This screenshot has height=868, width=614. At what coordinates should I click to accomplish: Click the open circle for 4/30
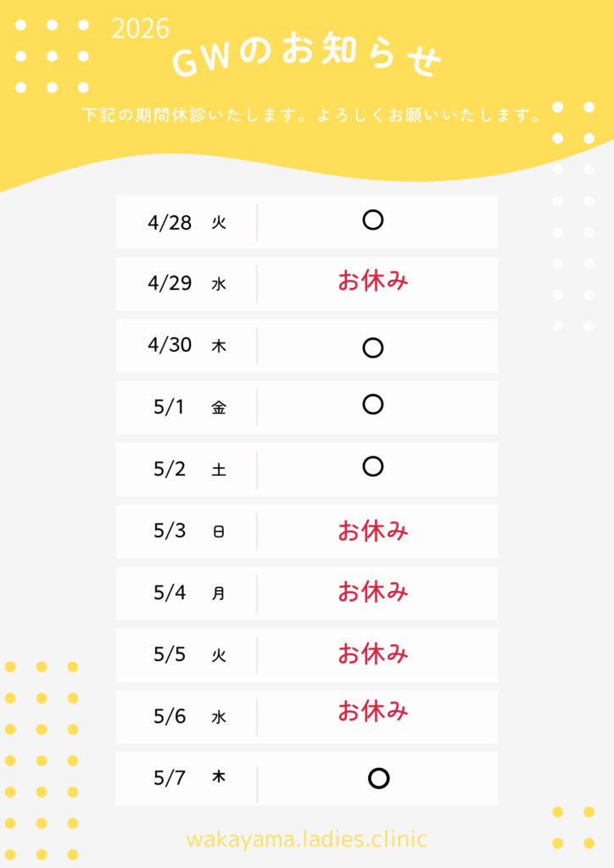point(373,348)
